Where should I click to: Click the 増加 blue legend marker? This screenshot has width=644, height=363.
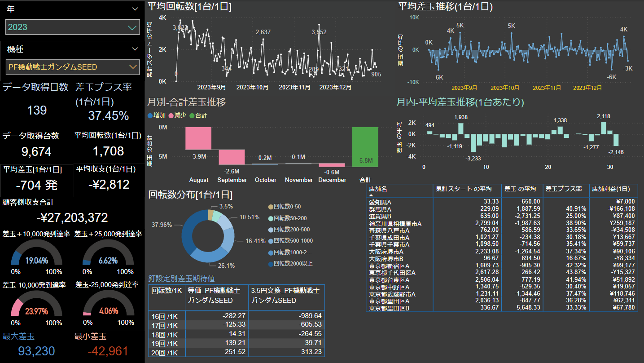pyautogui.click(x=150, y=115)
